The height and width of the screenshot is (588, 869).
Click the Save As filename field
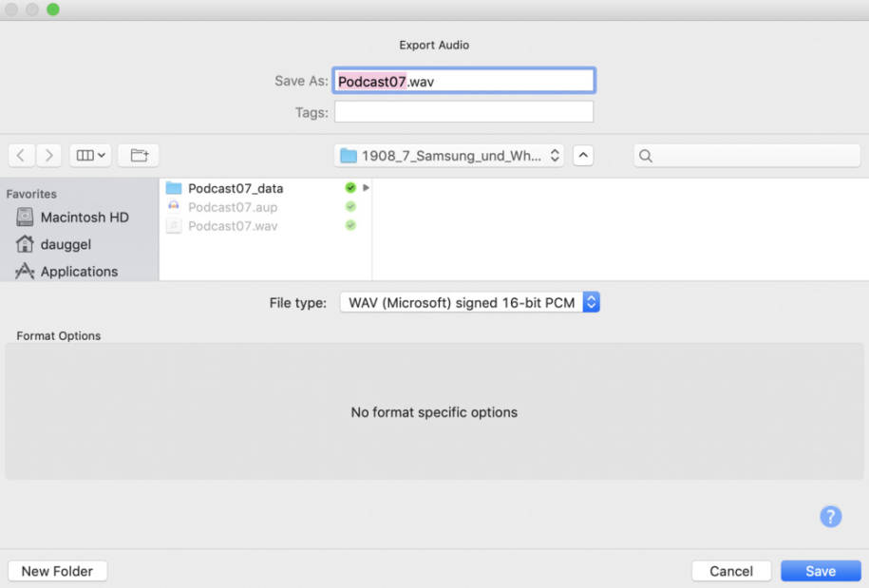click(x=463, y=81)
